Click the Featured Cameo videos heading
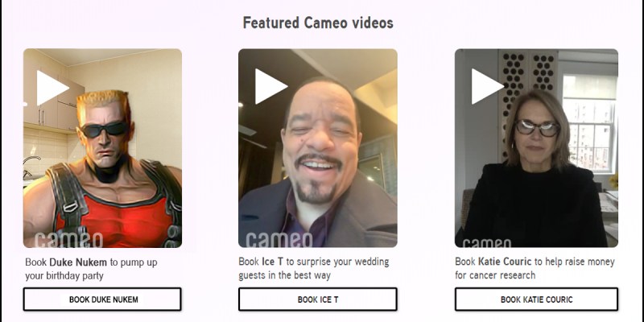The width and height of the screenshot is (644, 322). (318, 23)
